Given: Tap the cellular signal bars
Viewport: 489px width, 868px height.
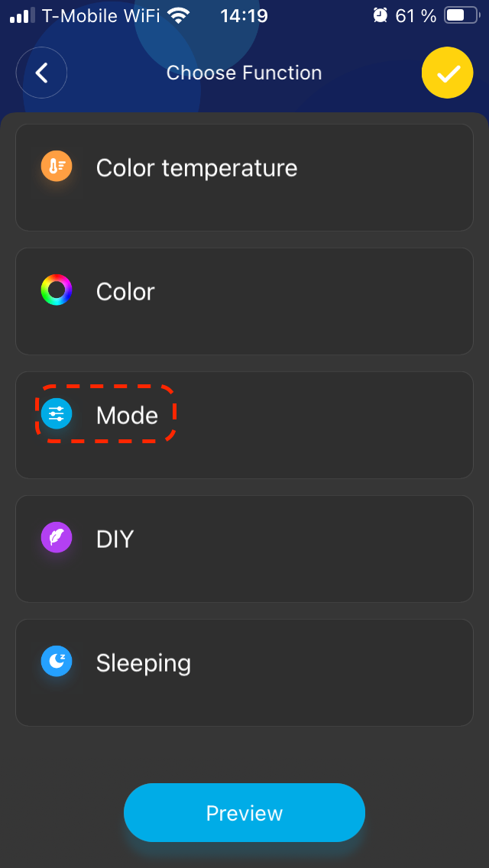Looking at the screenshot, I should (x=22, y=15).
